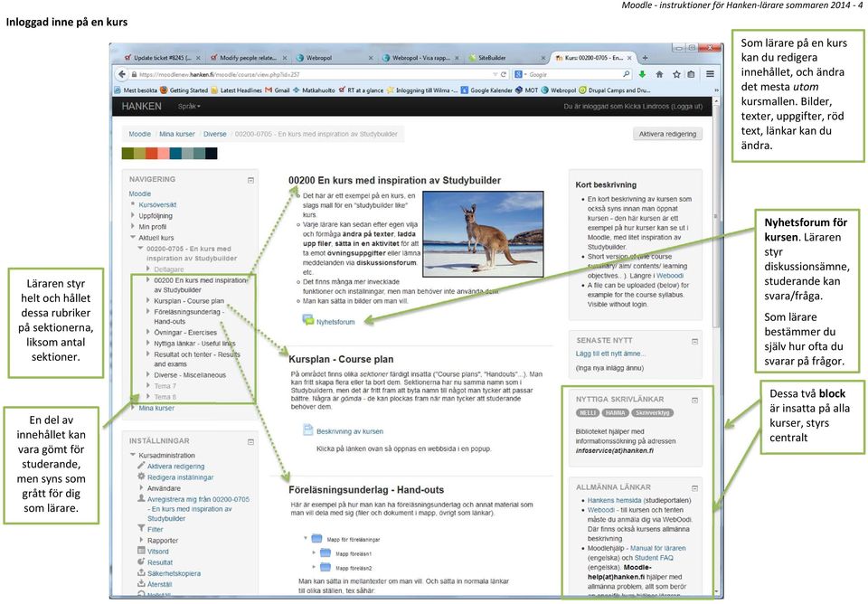The width and height of the screenshot is (868, 604).
Task: Expand Övningar - Exercises tree node
Action: (x=147, y=332)
